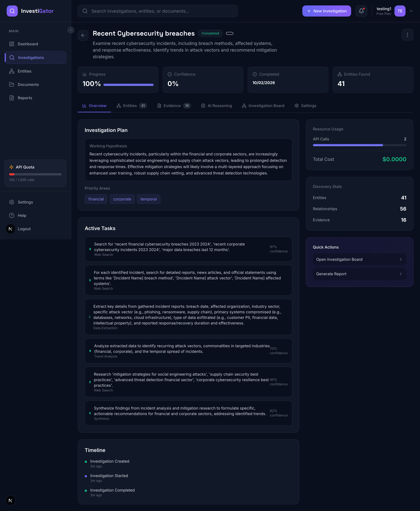Expand the user account dropdown arrow
This screenshot has width=420, height=511.
[x=411, y=11]
